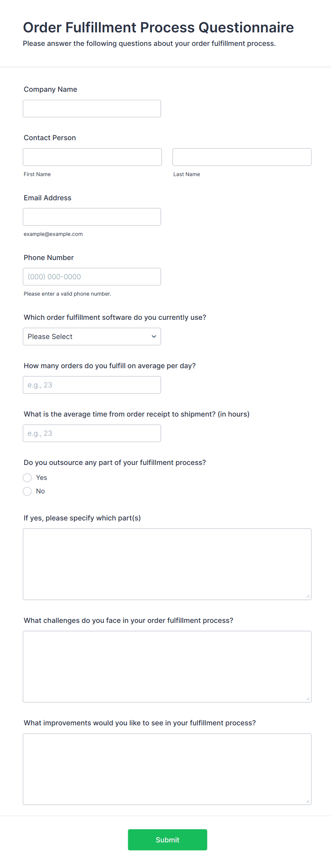
Task: Click resize handle of challenges textarea
Action: click(308, 699)
